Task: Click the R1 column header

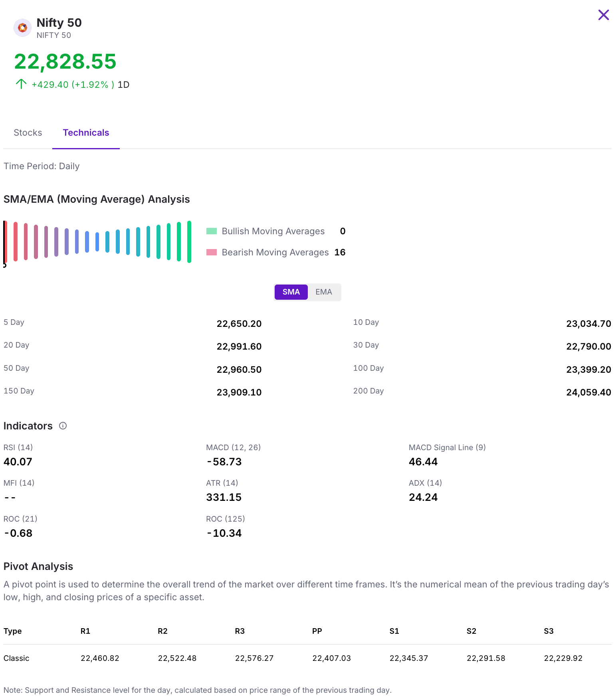Action: pos(85,631)
